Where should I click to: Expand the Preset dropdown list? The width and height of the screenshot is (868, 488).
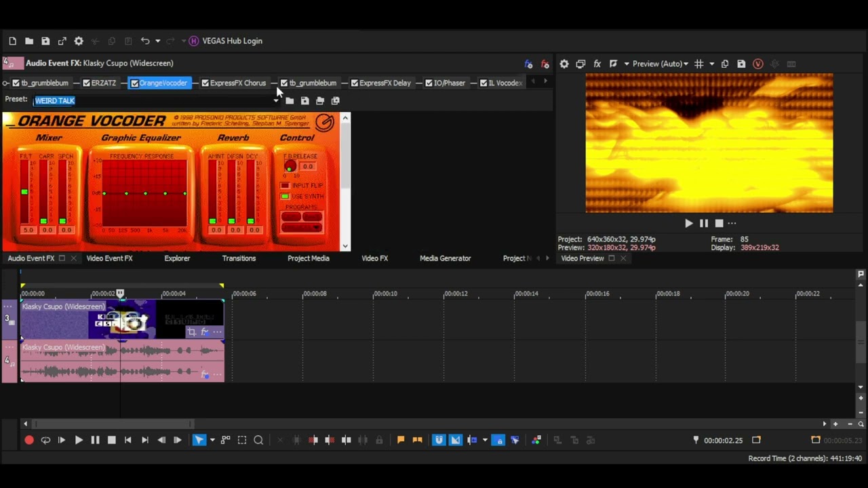(276, 101)
